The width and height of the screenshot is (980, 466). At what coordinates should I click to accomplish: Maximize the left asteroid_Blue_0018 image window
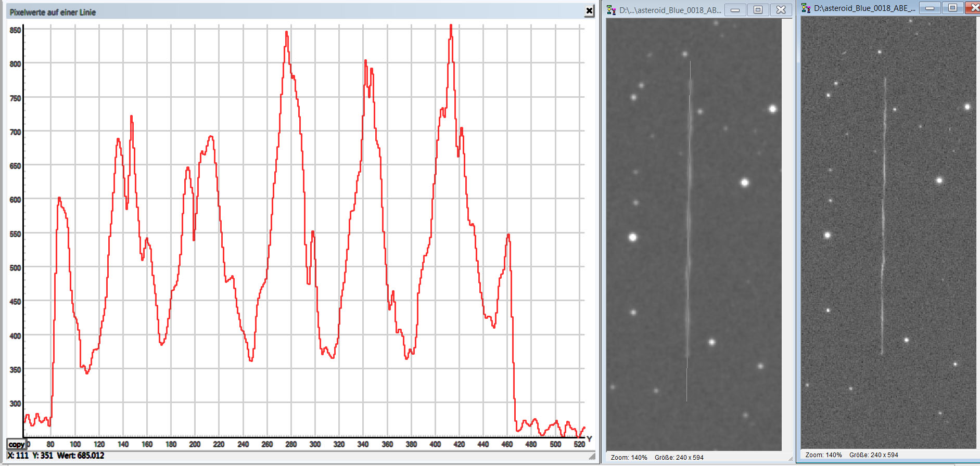[x=758, y=10]
